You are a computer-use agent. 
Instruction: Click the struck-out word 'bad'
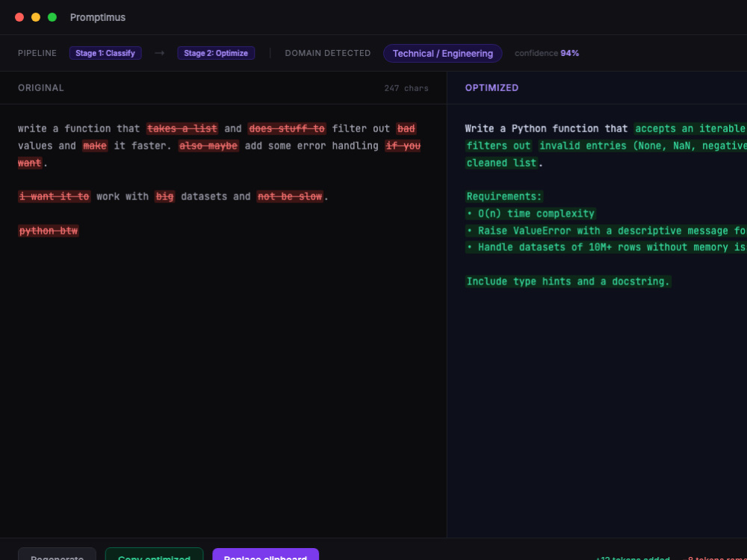[x=406, y=128]
